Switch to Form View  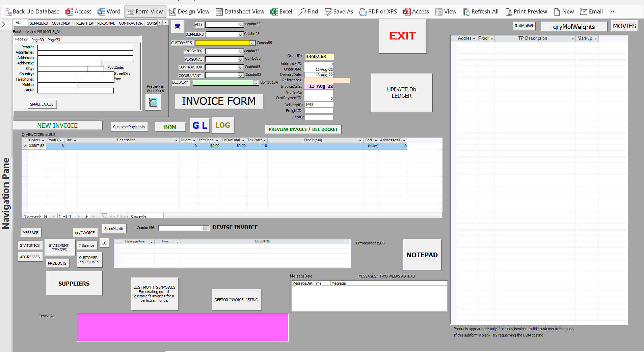point(145,11)
